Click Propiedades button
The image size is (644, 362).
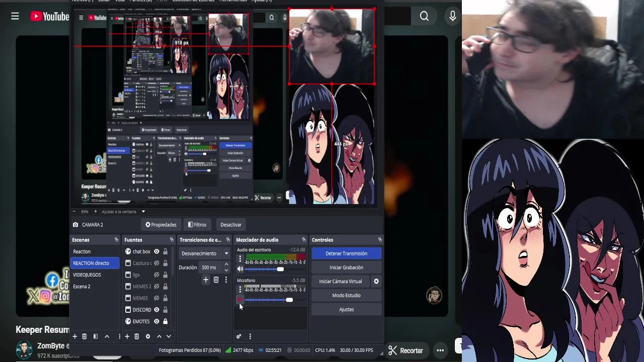160,225
